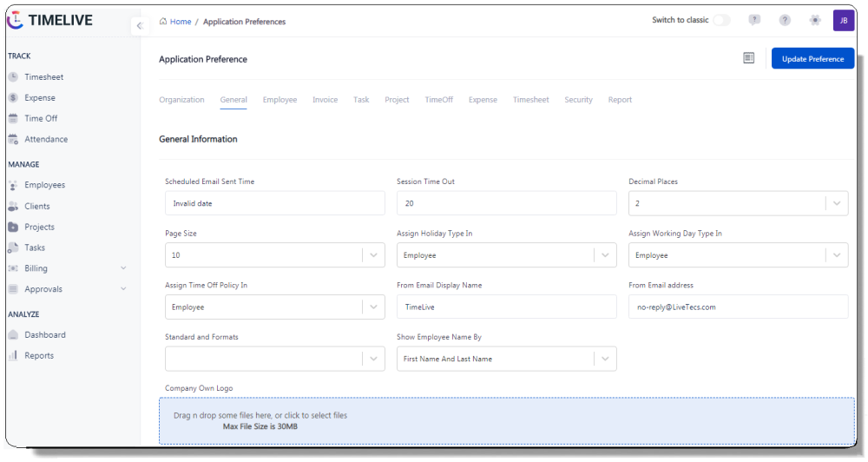Click the list view icon near Update Preference
The width and height of the screenshot is (868, 462).
pyautogui.click(x=748, y=58)
